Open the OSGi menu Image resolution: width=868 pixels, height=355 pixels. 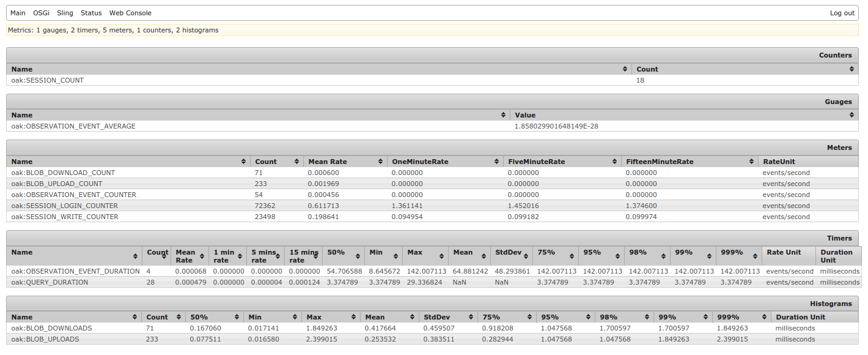[41, 13]
